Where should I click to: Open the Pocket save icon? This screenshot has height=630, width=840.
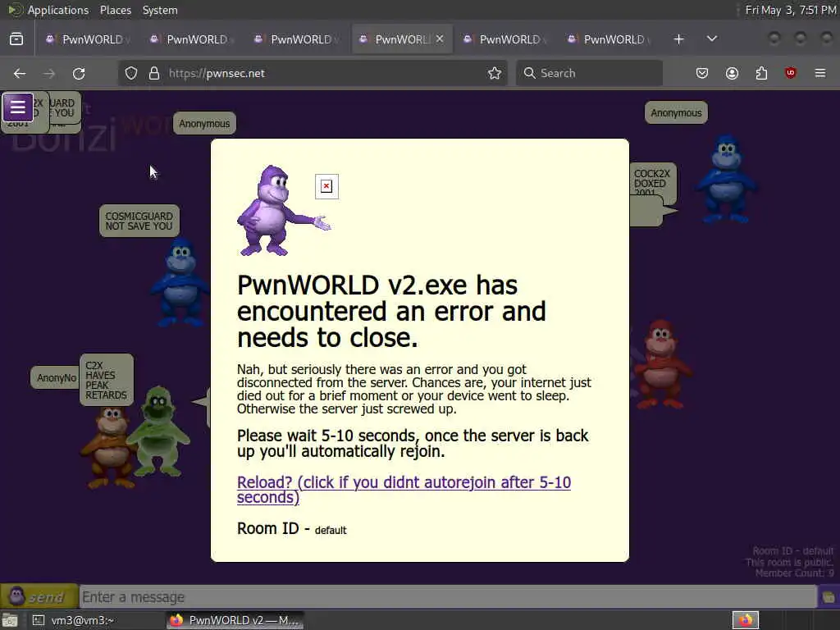click(x=702, y=73)
